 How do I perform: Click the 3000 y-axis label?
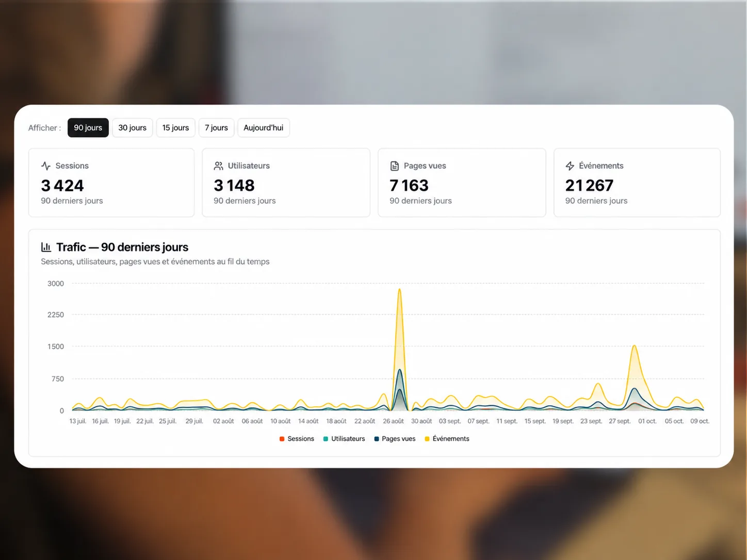point(56,284)
